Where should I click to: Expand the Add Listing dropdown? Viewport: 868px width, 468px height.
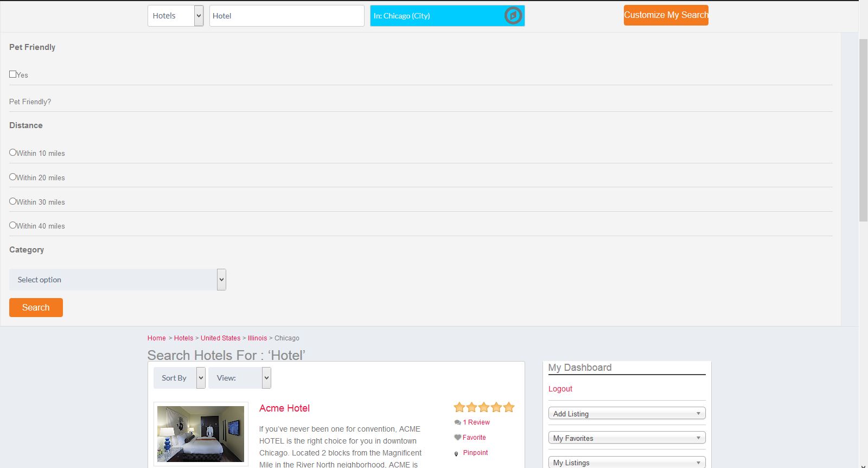[627, 413]
